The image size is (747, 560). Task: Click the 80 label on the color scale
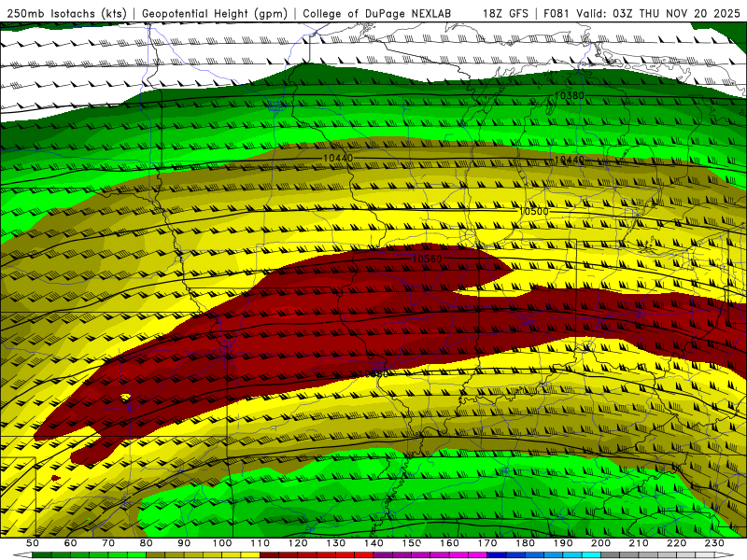147,543
